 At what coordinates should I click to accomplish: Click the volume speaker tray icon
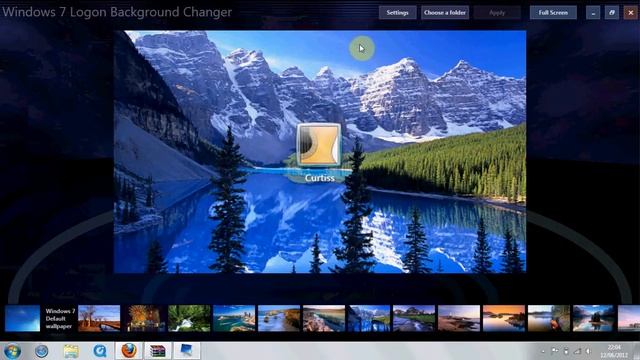tap(588, 351)
